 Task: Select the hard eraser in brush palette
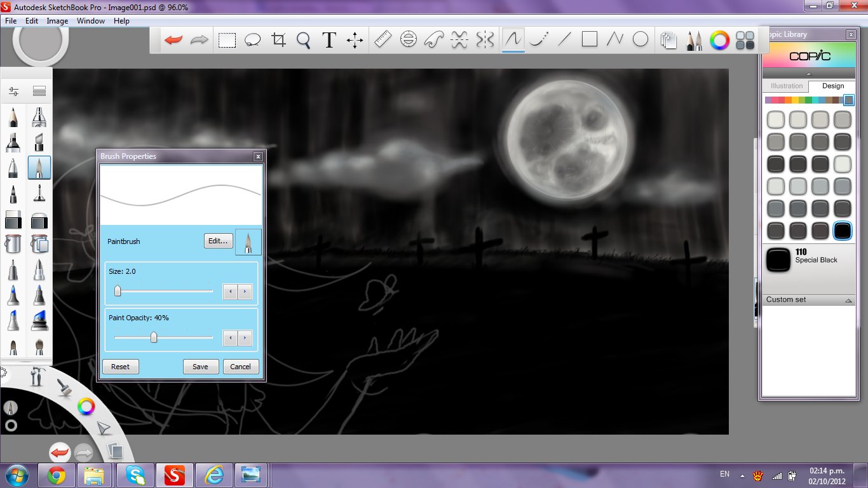pyautogui.click(x=13, y=220)
